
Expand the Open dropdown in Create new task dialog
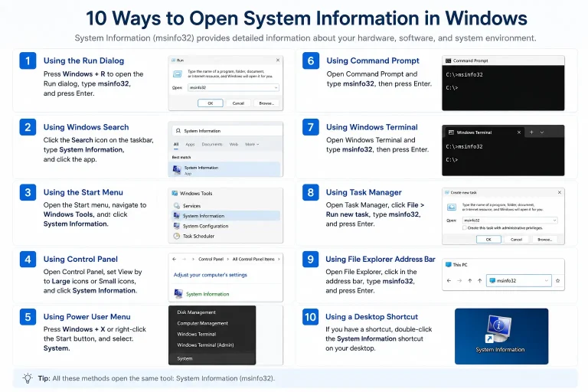(554, 220)
